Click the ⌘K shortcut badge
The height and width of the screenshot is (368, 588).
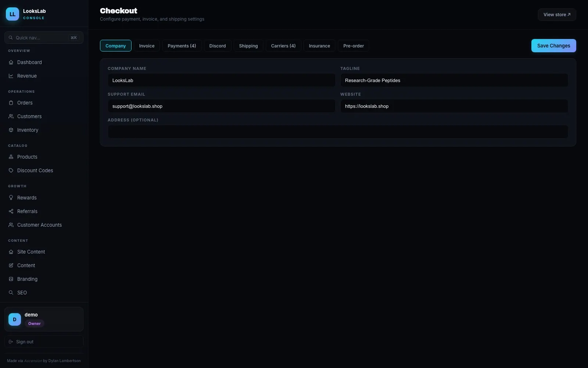tap(74, 38)
